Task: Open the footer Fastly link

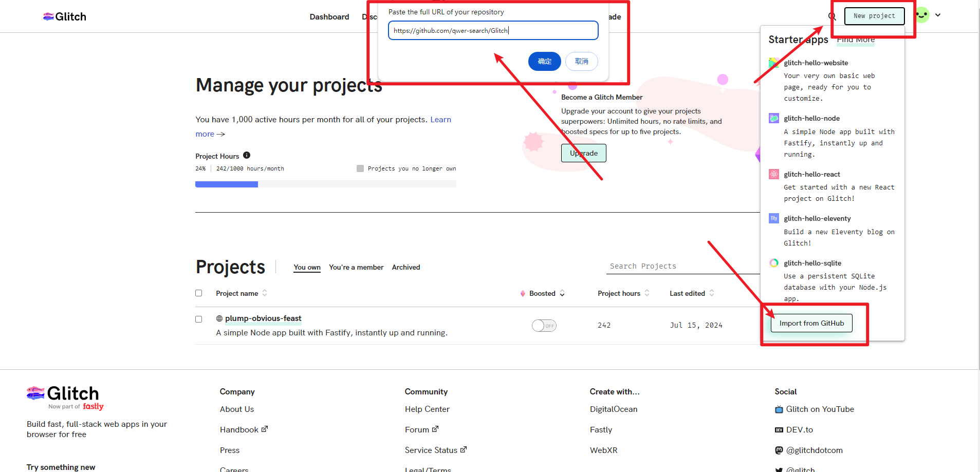Action: 601,429
